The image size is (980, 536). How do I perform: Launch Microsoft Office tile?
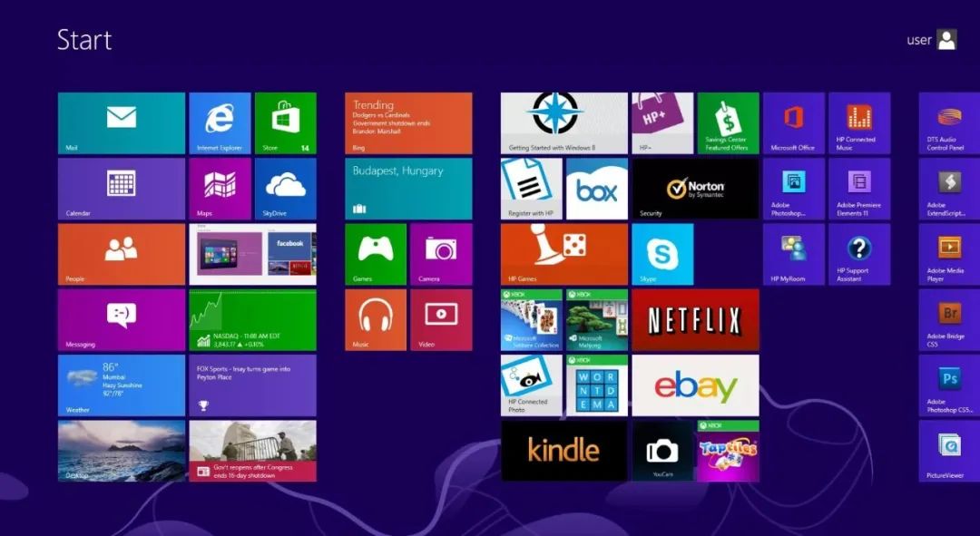tap(794, 123)
